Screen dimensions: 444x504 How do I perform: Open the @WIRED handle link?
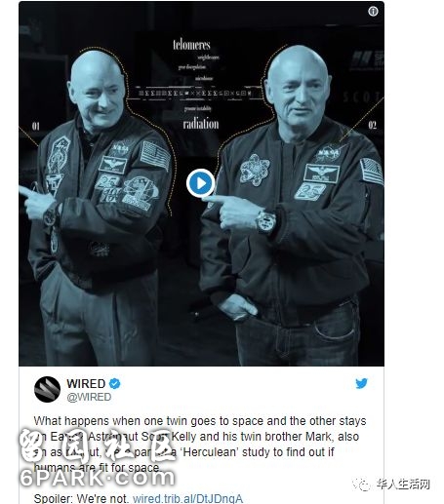(x=89, y=397)
